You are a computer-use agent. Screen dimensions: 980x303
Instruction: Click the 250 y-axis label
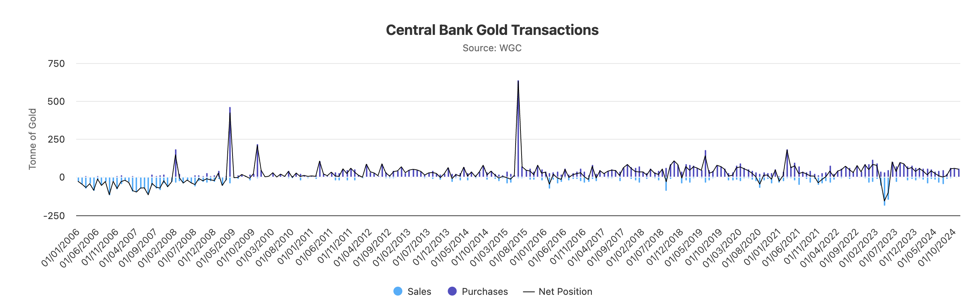coord(56,140)
